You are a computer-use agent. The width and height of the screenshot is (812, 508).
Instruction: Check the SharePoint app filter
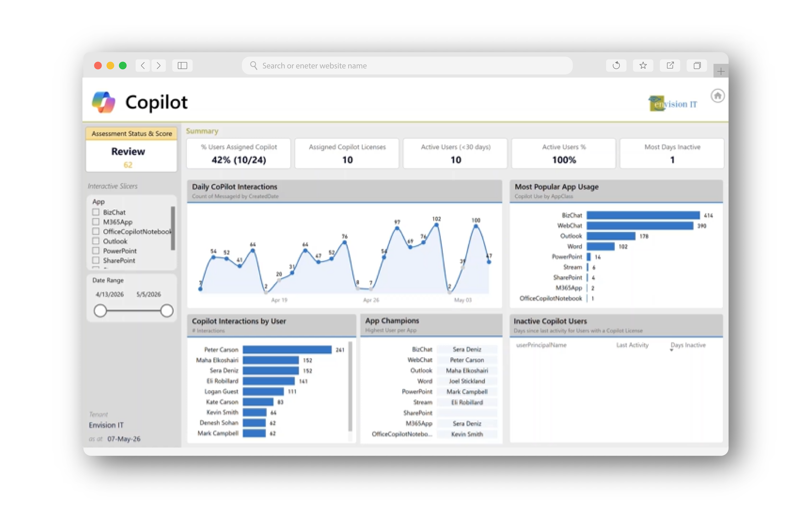(x=96, y=260)
